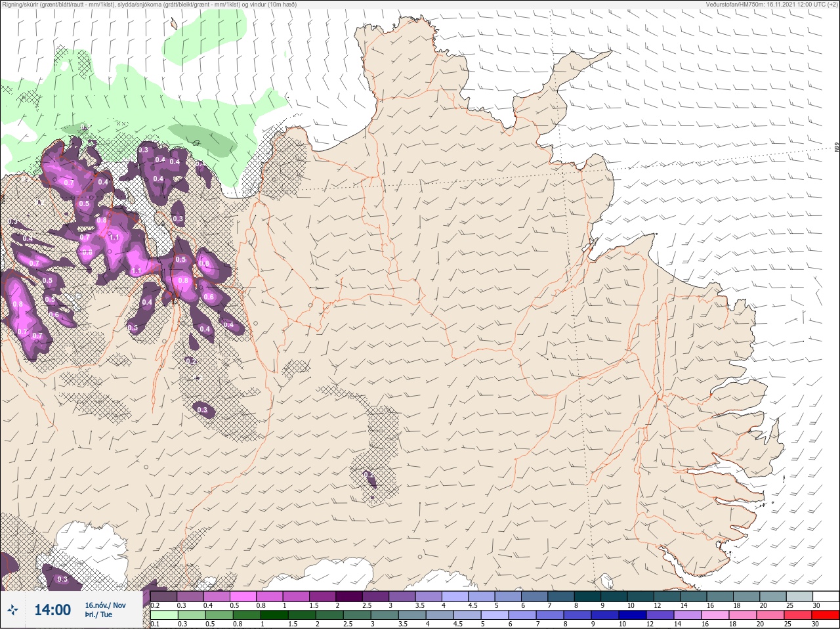
Task: Click the 'N99' latitude label on the right map edge
Action: (837, 148)
